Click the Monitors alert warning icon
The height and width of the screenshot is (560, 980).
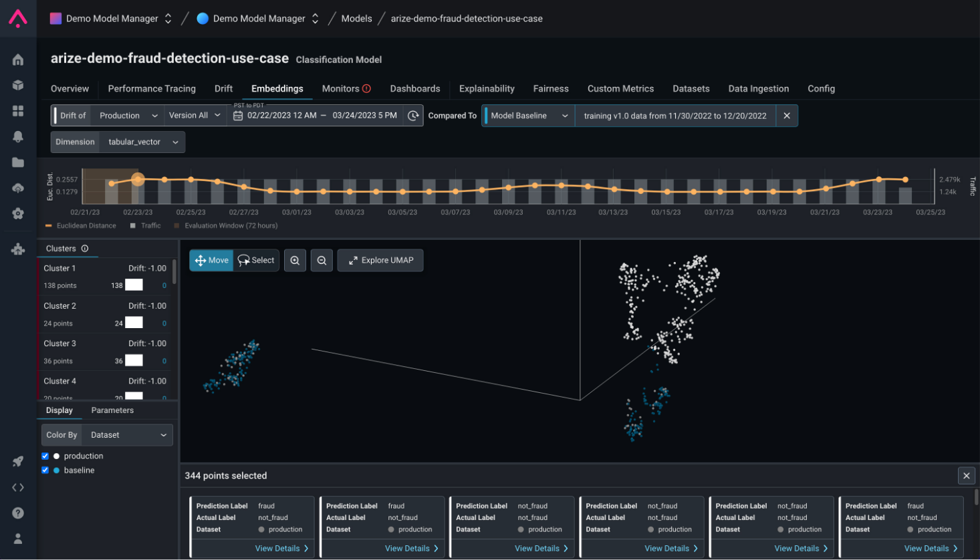click(x=366, y=88)
